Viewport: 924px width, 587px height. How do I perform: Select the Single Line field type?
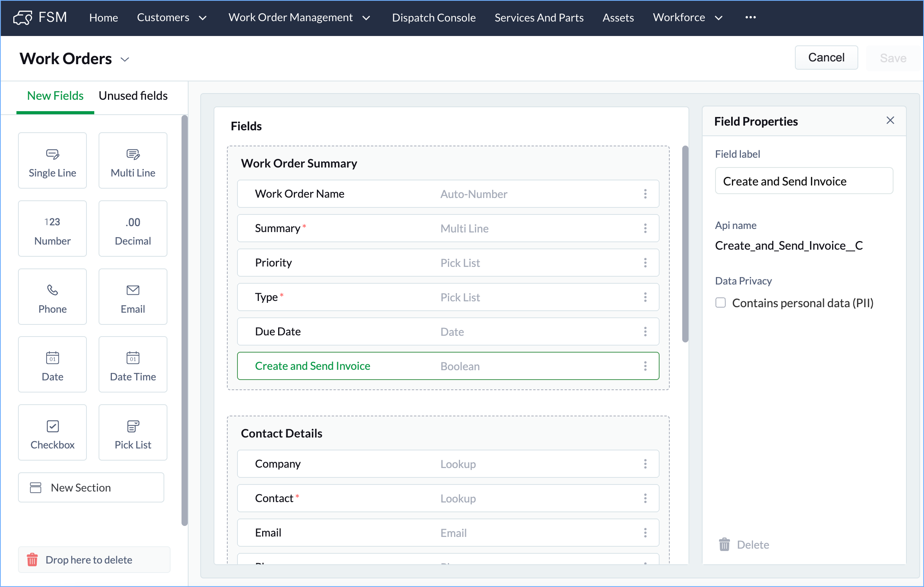click(52, 161)
